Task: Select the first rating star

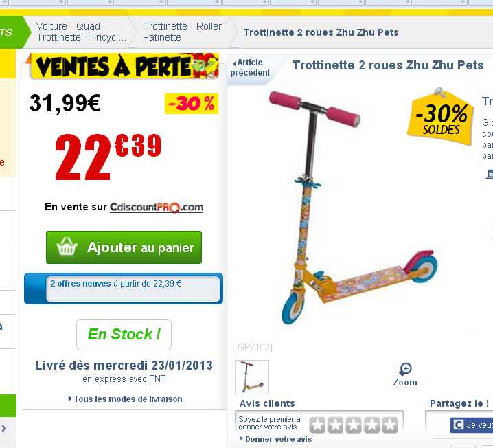Action: [x=317, y=425]
